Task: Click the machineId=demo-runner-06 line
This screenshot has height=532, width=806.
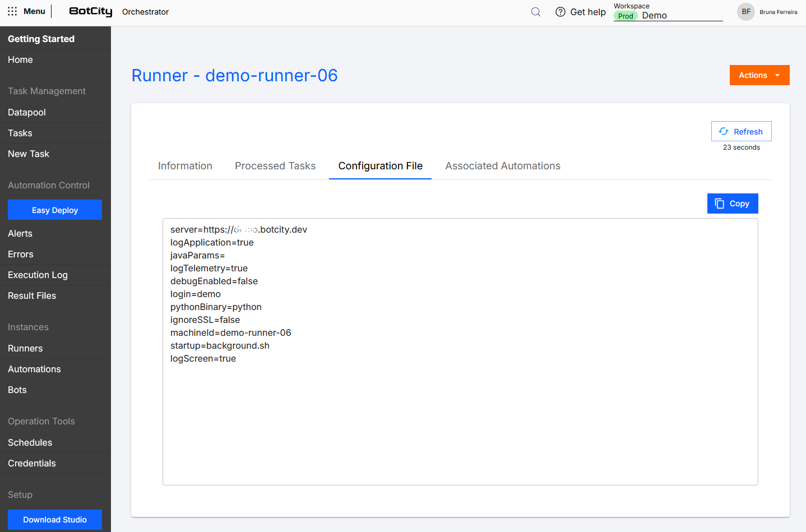Action: click(x=231, y=332)
